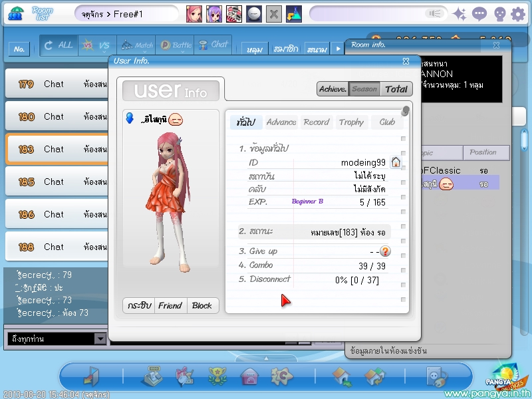Filter room list by Chat

(x=213, y=45)
